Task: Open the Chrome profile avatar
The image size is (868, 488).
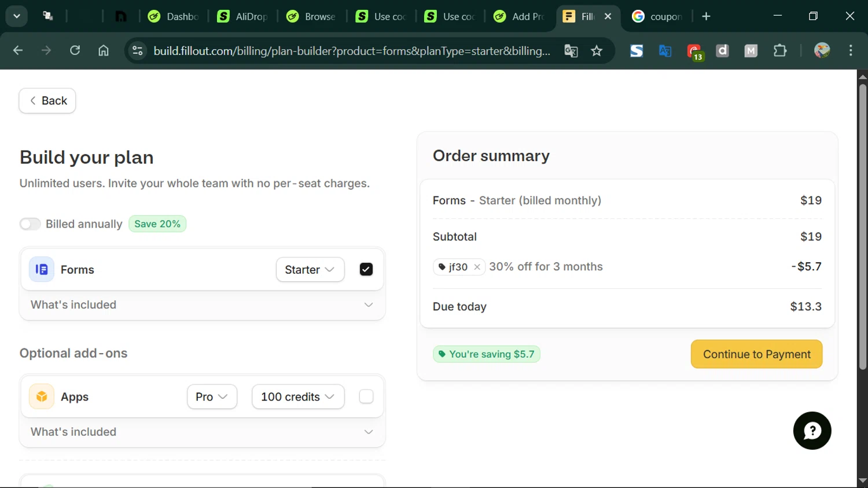Action: point(822,51)
